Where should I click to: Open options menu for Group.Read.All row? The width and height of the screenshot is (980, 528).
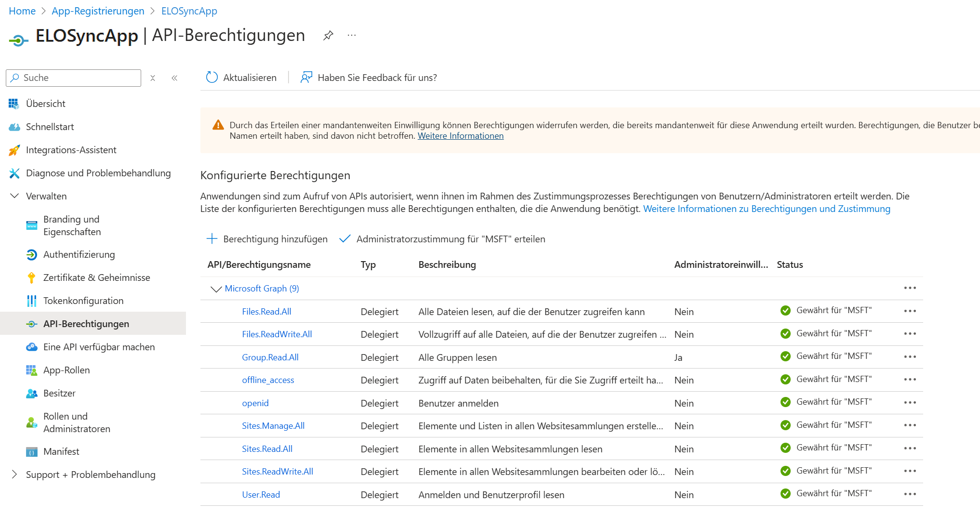(910, 357)
